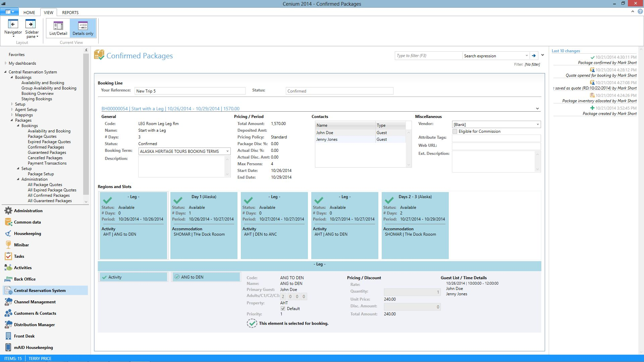Open the Booking Term dropdown
This screenshot has width=644, height=362.
(x=227, y=151)
